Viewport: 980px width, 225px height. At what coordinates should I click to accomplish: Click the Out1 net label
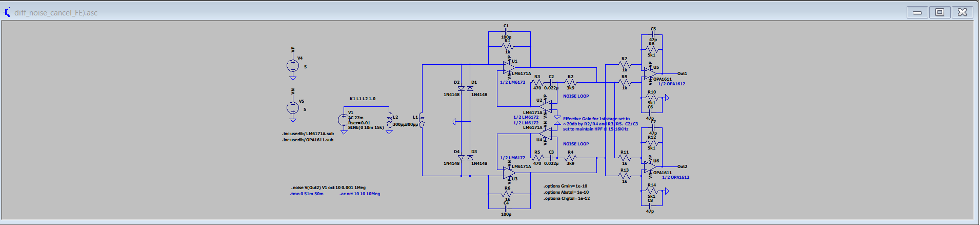point(682,73)
